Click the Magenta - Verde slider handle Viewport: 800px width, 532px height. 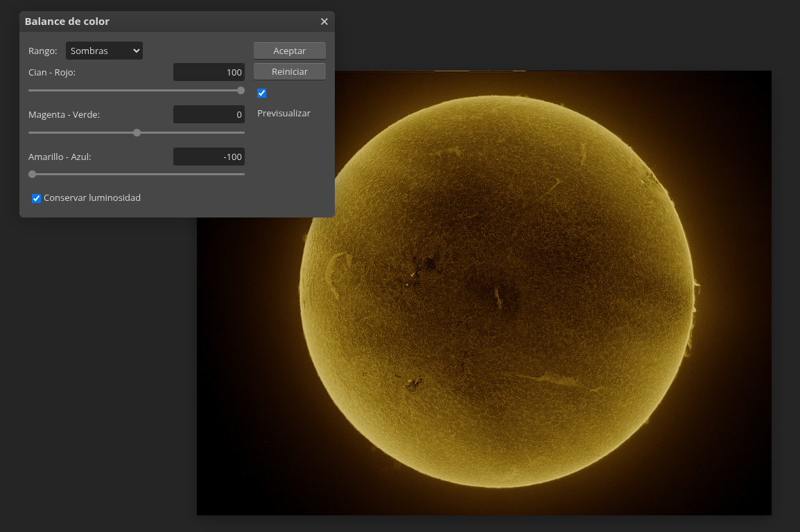[137, 132]
